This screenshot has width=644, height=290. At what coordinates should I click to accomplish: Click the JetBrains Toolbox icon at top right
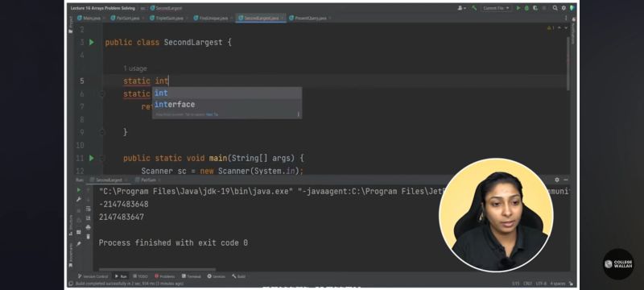coord(572,8)
